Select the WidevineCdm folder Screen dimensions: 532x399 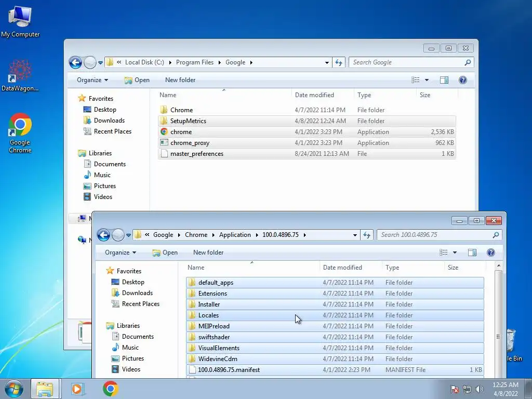pos(335,359)
